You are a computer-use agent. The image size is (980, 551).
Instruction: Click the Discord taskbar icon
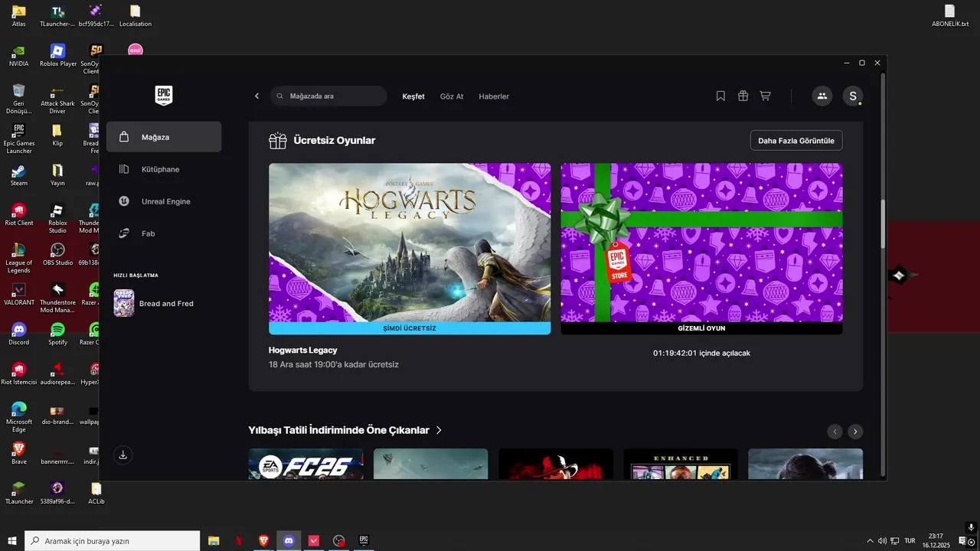pyautogui.click(x=289, y=540)
